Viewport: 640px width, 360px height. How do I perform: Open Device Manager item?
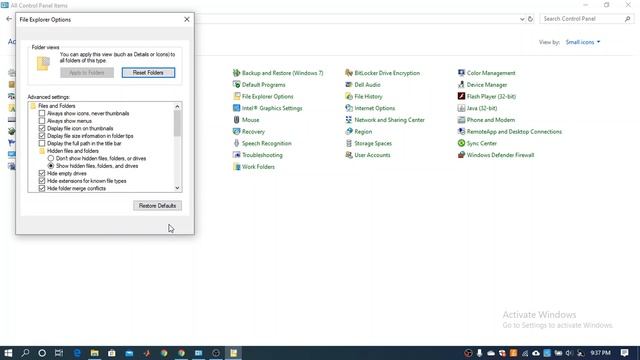tap(482, 85)
